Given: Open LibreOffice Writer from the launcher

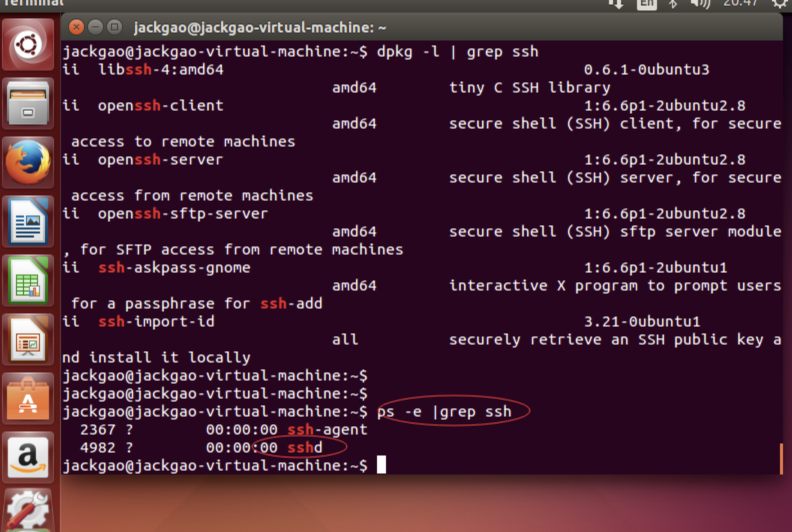Looking at the screenshot, I should pos(28,221).
